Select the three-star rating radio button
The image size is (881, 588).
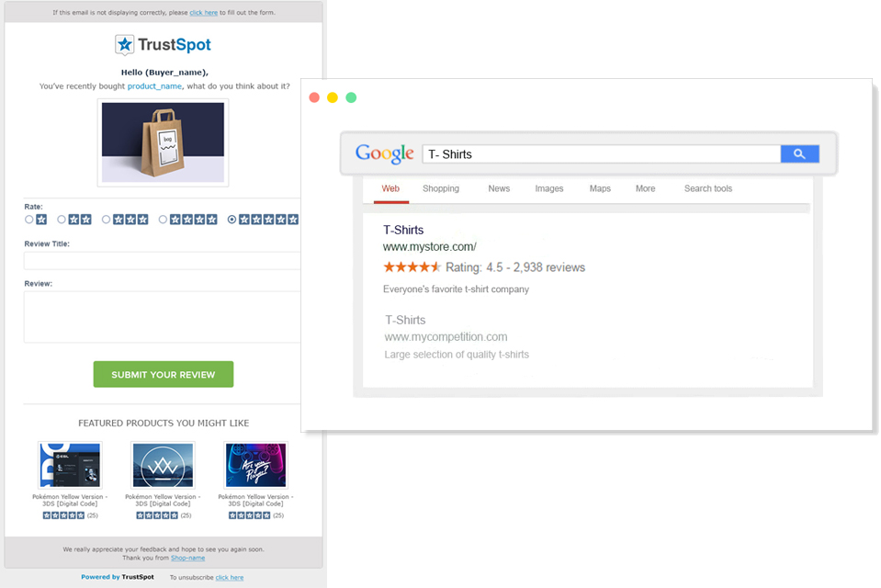pyautogui.click(x=107, y=220)
